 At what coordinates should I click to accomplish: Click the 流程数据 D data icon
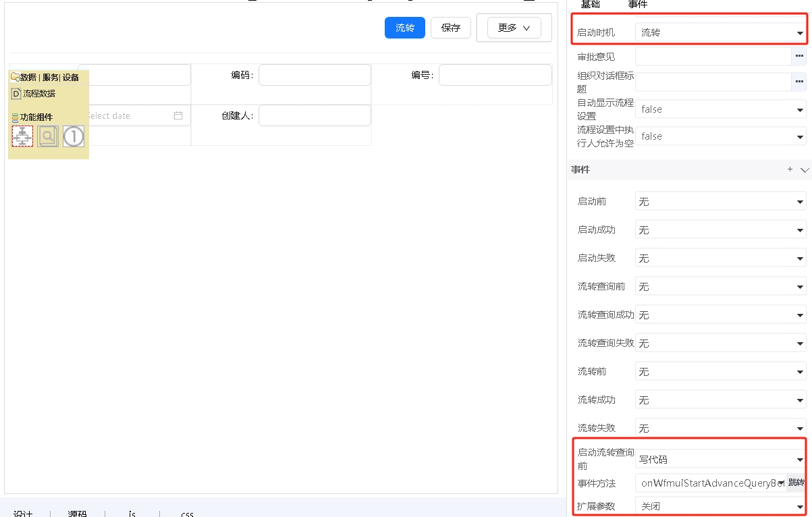pos(17,94)
